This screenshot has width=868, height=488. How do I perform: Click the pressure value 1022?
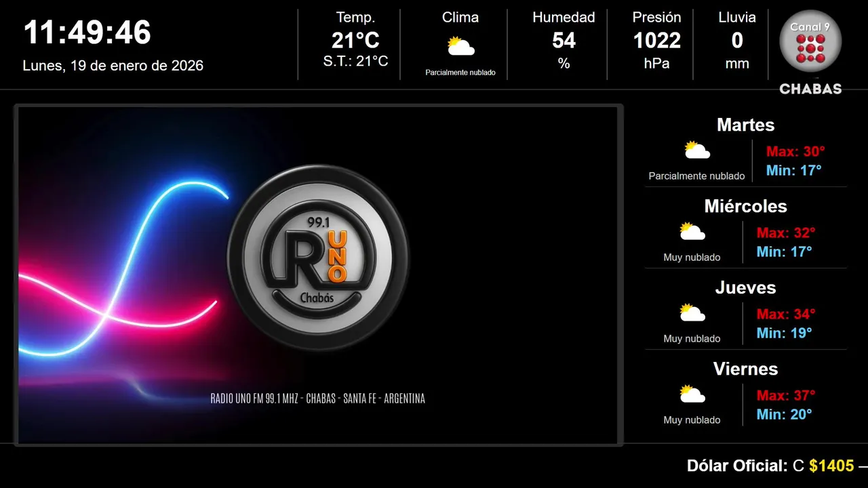(656, 41)
